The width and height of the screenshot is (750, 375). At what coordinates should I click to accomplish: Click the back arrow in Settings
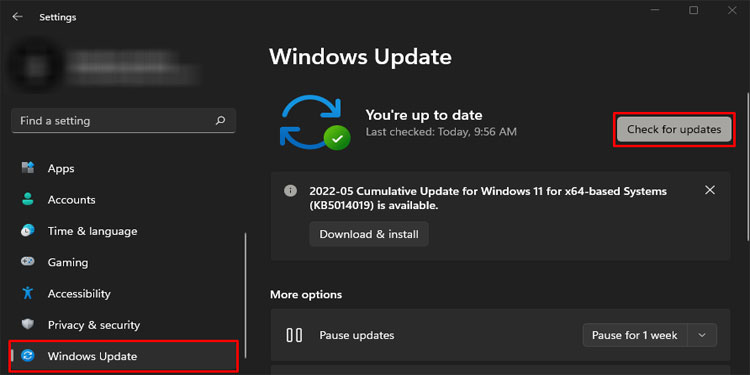click(18, 17)
